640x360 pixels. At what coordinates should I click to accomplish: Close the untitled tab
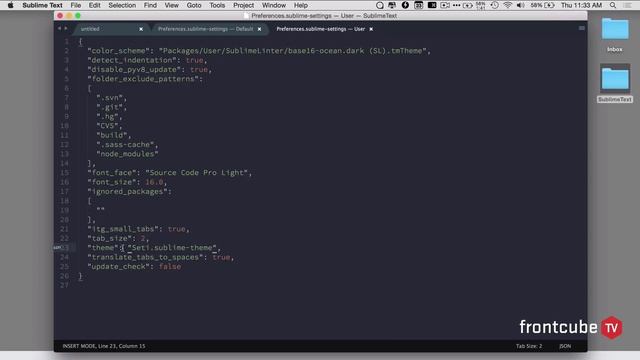point(141,29)
